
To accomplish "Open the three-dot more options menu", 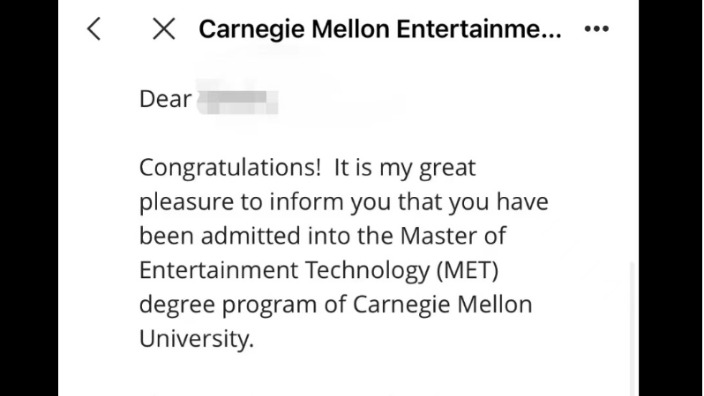I will pos(597,29).
